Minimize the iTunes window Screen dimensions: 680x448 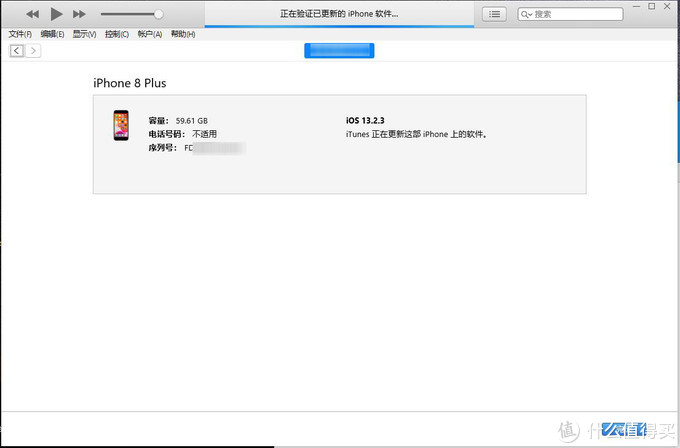point(636,7)
